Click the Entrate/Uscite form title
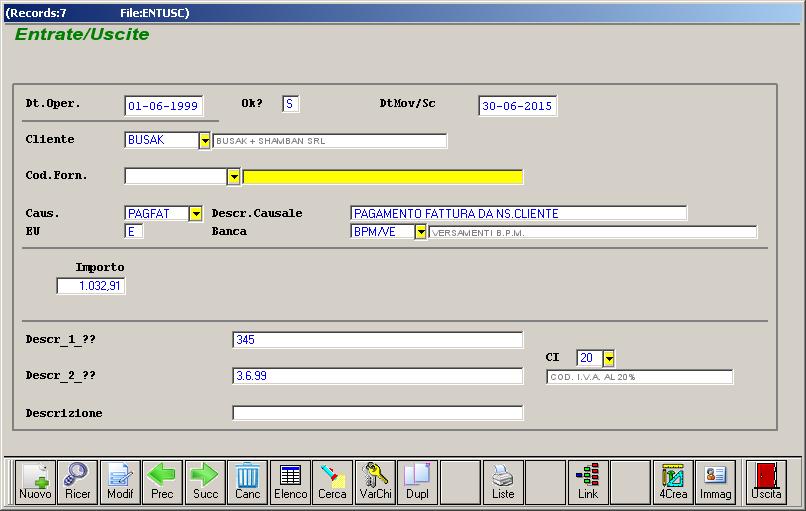The image size is (806, 511). pyautogui.click(x=82, y=34)
